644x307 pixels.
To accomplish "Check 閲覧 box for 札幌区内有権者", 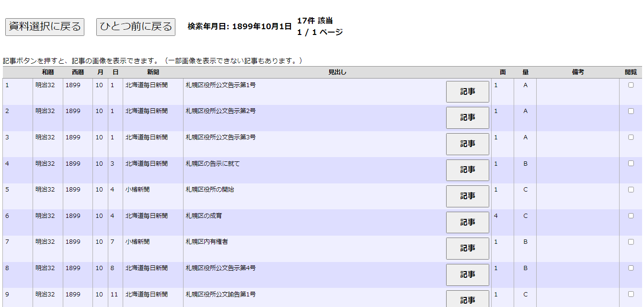I will (x=631, y=242).
